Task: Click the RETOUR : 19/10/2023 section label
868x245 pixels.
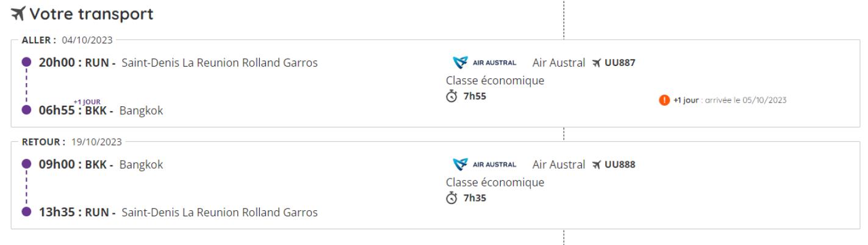Action: coord(68,142)
